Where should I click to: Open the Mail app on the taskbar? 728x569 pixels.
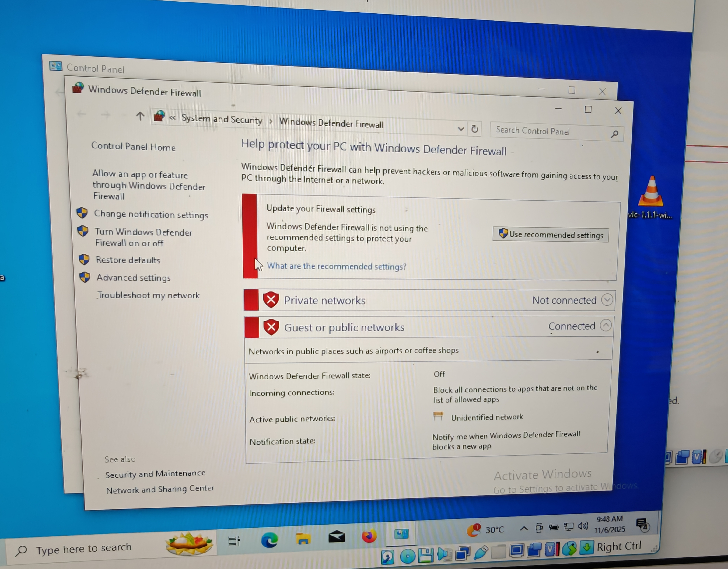336,537
